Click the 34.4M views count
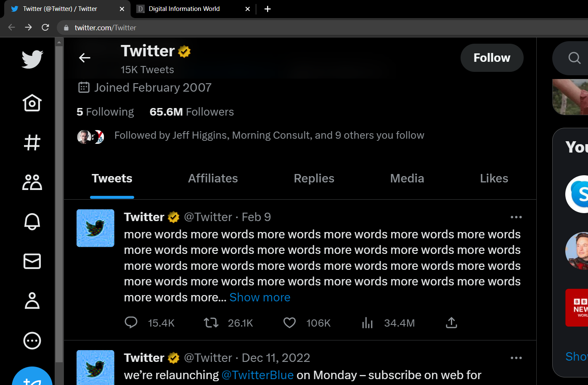 (x=399, y=323)
